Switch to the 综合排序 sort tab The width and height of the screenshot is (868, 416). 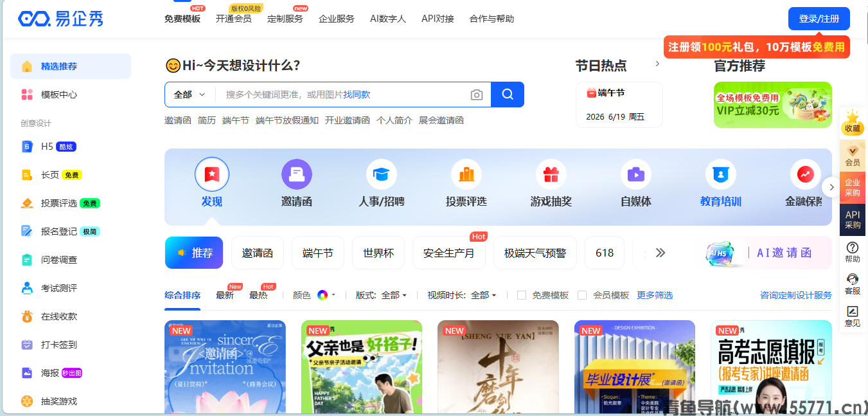[182, 295]
